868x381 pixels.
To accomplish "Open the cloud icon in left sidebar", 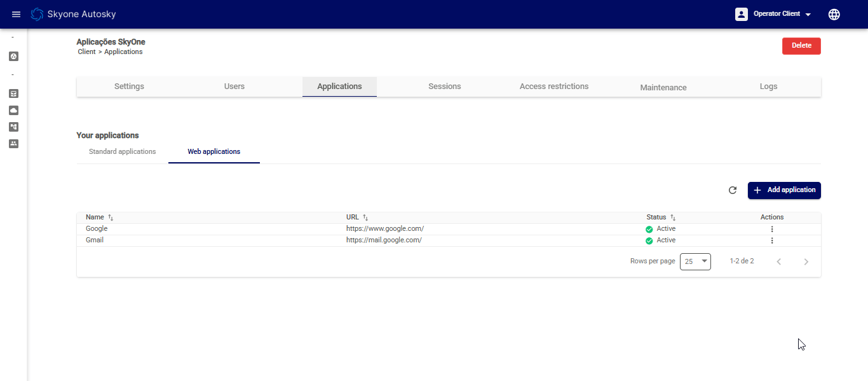I will pyautogui.click(x=13, y=110).
